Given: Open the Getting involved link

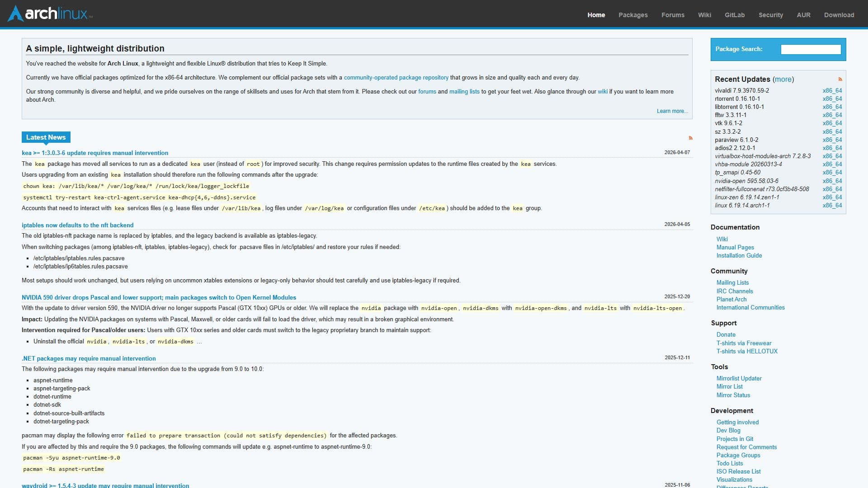Looking at the screenshot, I should coord(737,422).
